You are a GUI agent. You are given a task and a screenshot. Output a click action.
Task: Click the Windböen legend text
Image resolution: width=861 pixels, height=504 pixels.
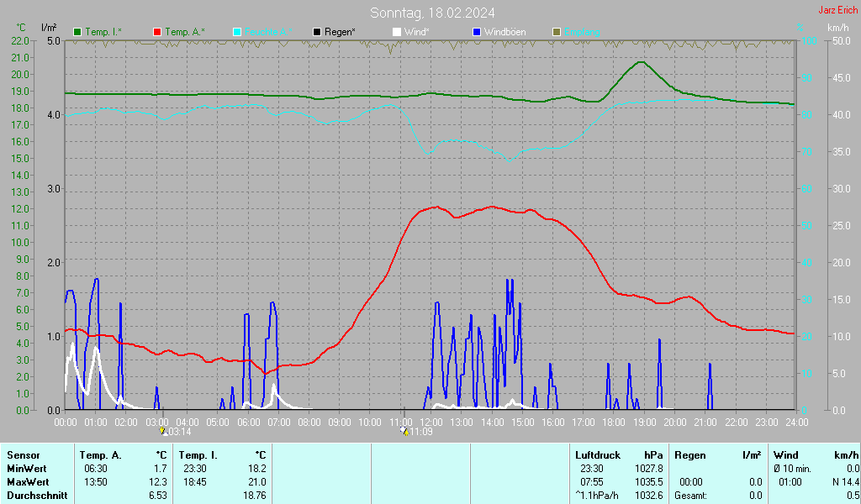click(x=505, y=32)
